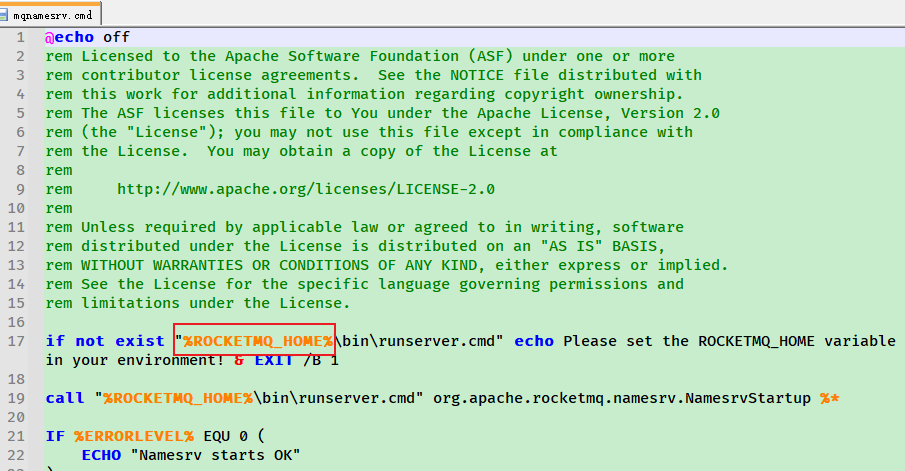905x471 pixels.
Task: Click line number 1 in the margin
Action: point(20,38)
